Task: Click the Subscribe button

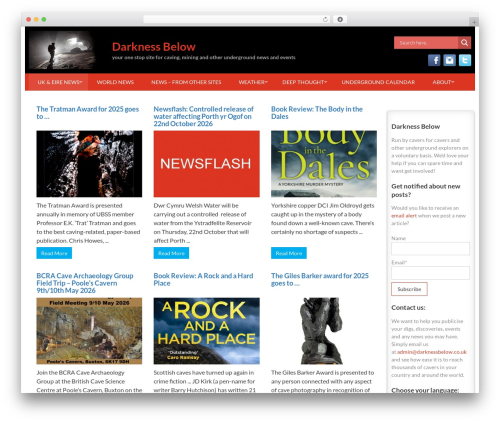Action: click(409, 289)
